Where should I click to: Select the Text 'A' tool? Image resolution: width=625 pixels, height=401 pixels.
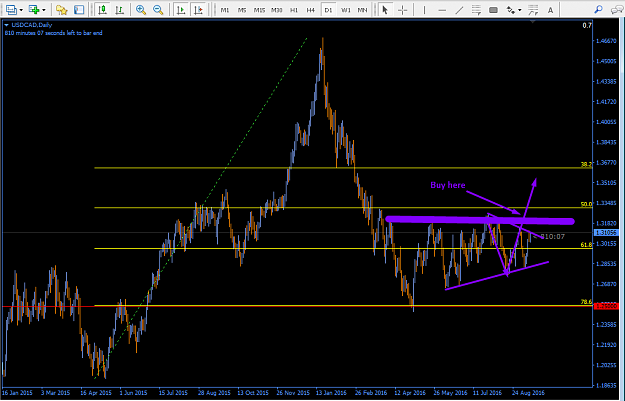tap(550, 10)
